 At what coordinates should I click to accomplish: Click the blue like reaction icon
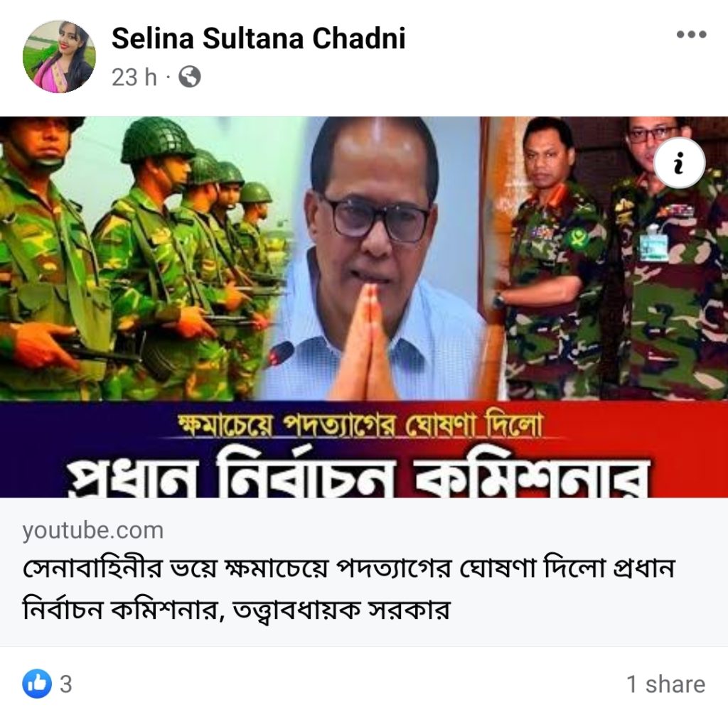tap(37, 684)
